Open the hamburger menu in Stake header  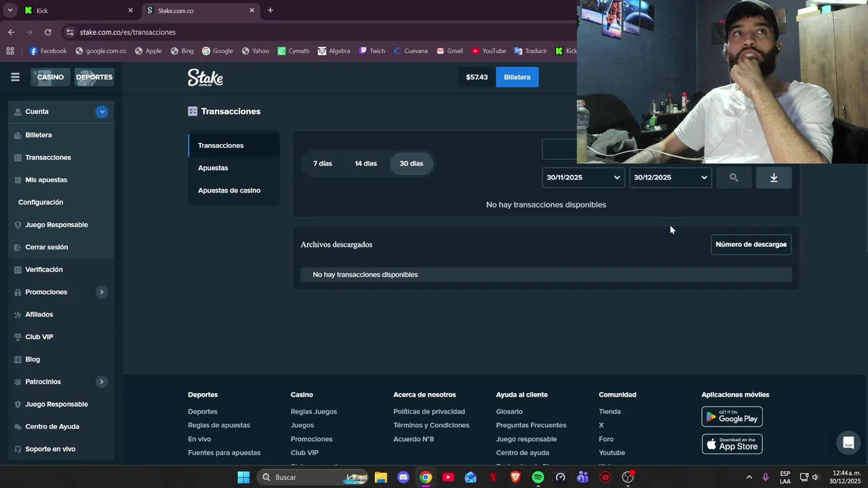(15, 77)
